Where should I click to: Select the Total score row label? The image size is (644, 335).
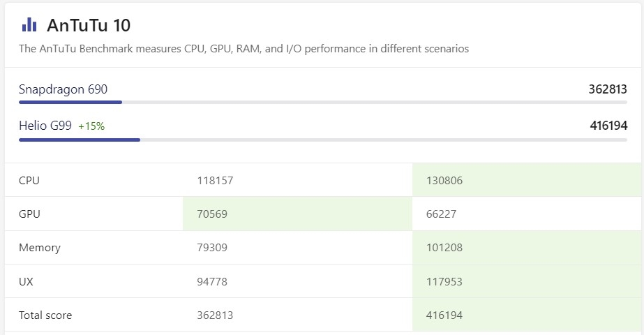[45, 315]
